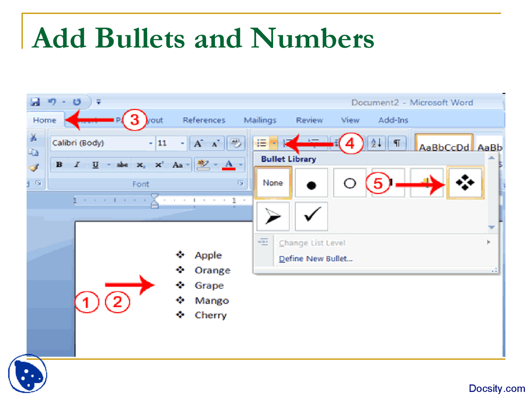
Task: Select None in the Bullet Library
Action: coord(273,182)
